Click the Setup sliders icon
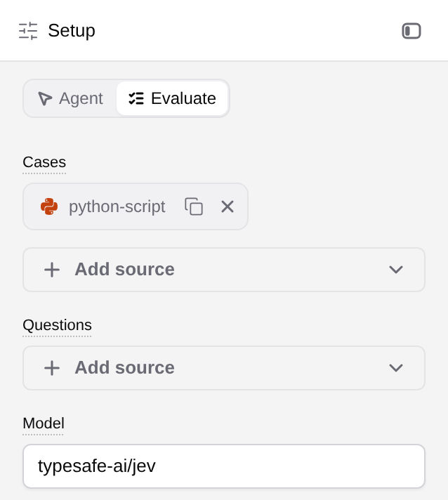The height and width of the screenshot is (500, 448). pyautogui.click(x=28, y=31)
